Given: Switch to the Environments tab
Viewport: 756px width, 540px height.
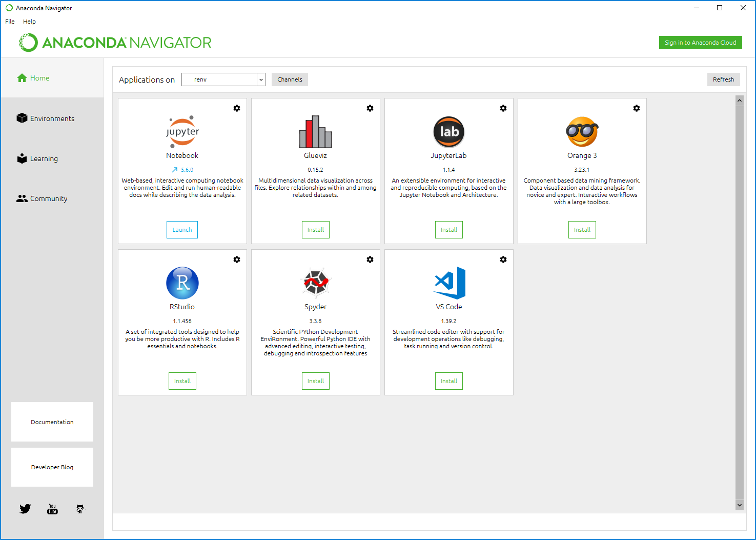Looking at the screenshot, I should click(x=52, y=118).
